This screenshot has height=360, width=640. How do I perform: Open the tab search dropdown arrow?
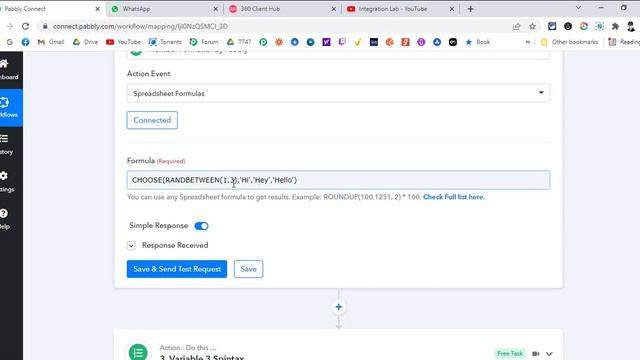tap(578, 8)
